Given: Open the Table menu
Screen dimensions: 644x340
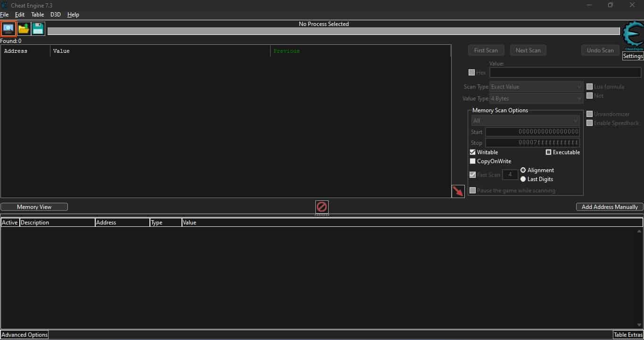Looking at the screenshot, I should 38,15.
